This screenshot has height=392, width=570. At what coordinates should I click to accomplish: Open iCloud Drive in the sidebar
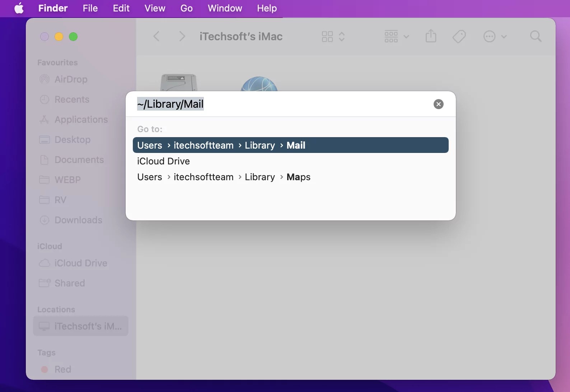[81, 263]
